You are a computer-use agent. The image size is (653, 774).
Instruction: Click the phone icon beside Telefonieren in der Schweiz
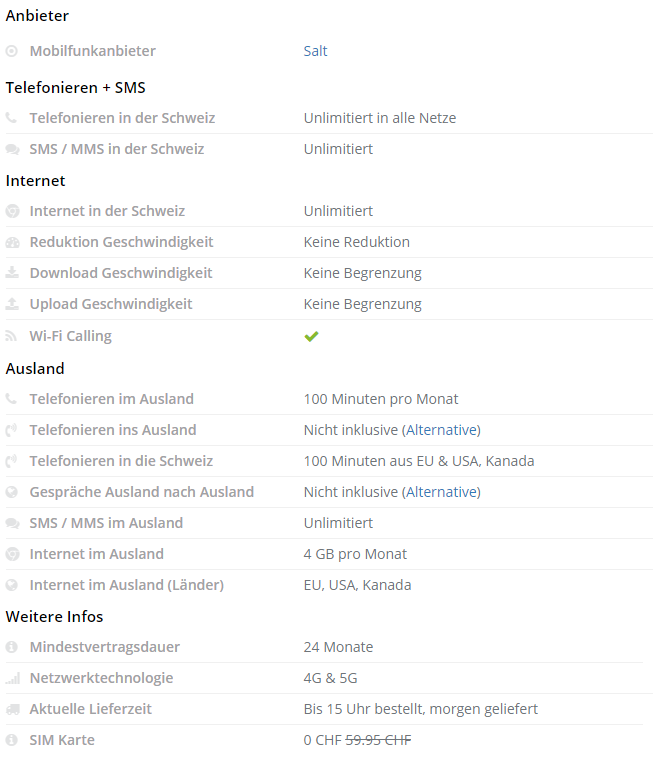12,118
